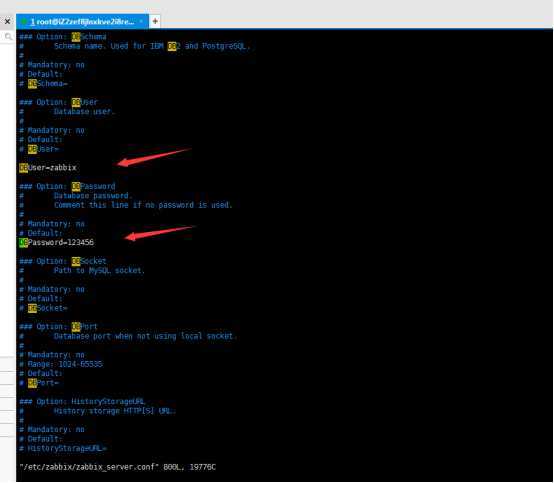Click the commented DBSchema= line
The width and height of the screenshot is (554, 483).
(43, 84)
